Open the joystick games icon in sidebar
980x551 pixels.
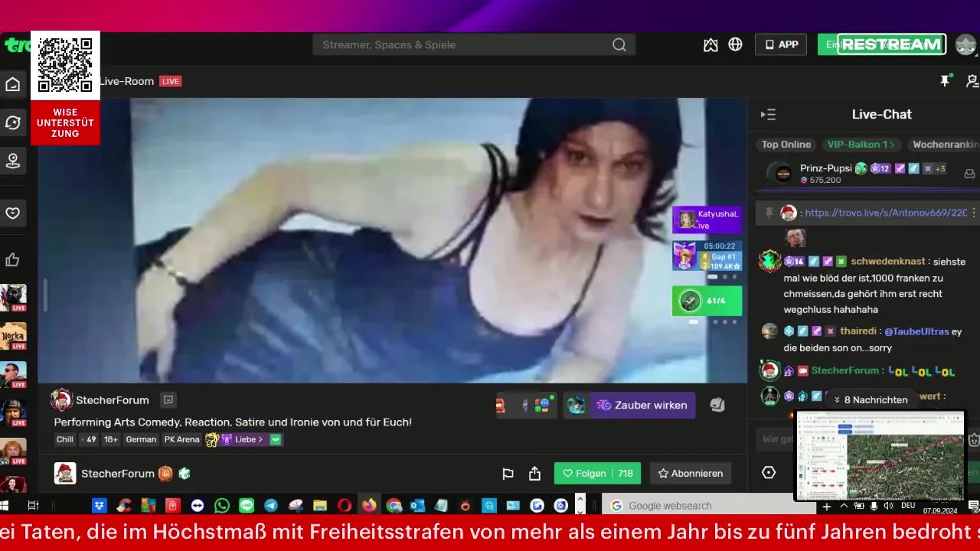[x=13, y=161]
